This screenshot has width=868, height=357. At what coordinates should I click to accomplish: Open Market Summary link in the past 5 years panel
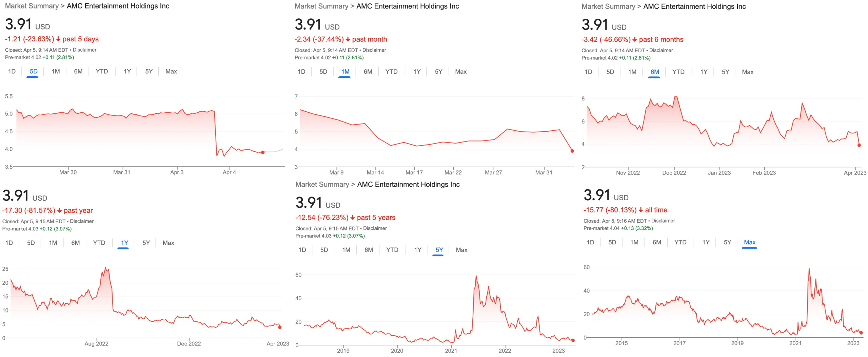pyautogui.click(x=322, y=184)
